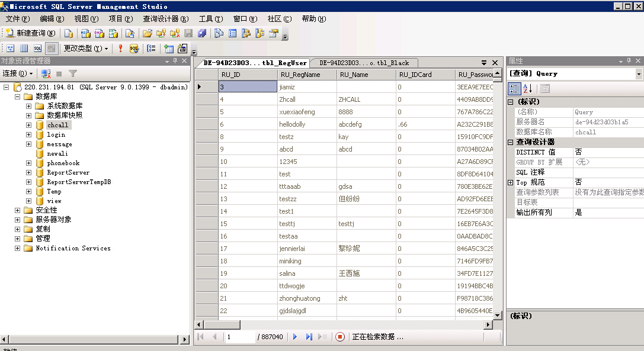
Task: Open the Registered Servers window icon
Action: [219, 33]
